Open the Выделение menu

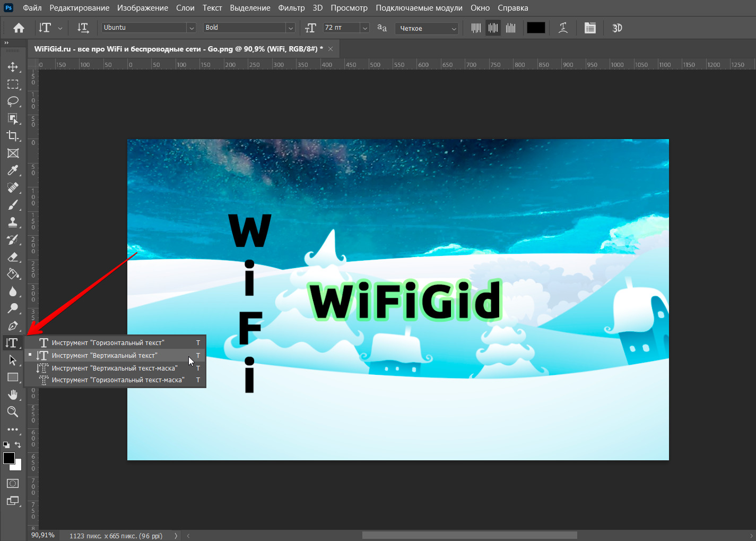coord(250,8)
